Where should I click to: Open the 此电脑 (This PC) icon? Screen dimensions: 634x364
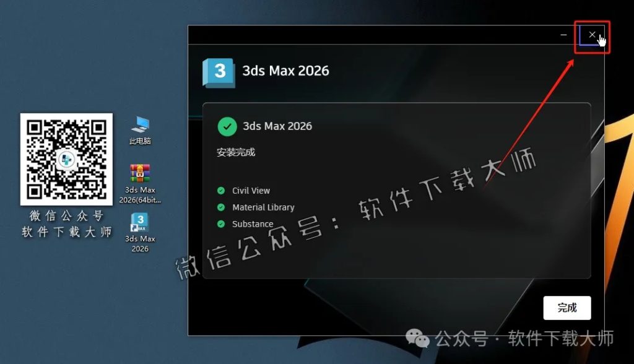(139, 127)
